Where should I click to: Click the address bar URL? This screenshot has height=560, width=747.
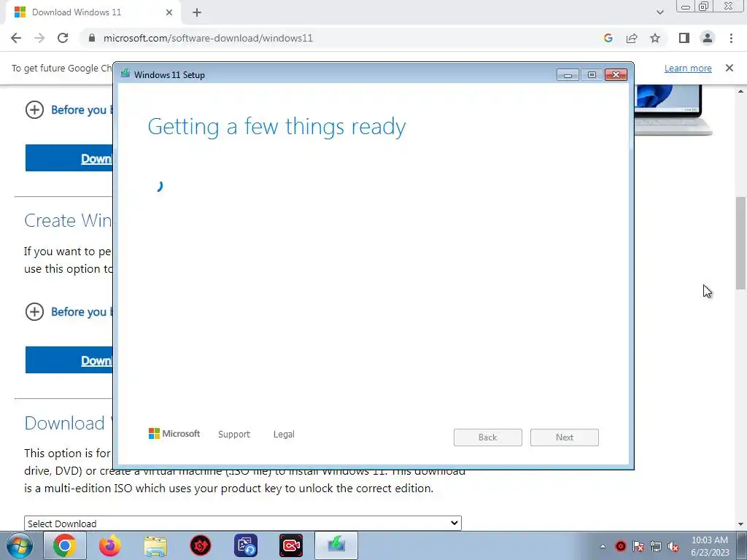click(x=208, y=38)
